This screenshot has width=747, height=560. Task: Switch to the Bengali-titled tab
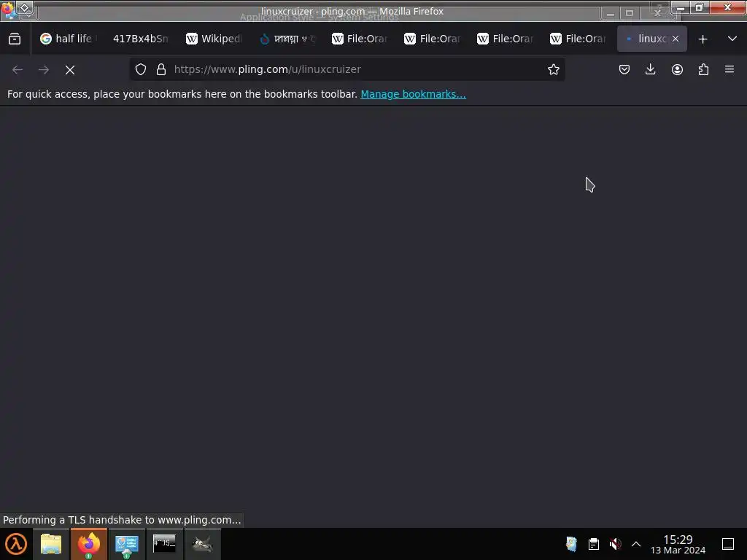286,39
